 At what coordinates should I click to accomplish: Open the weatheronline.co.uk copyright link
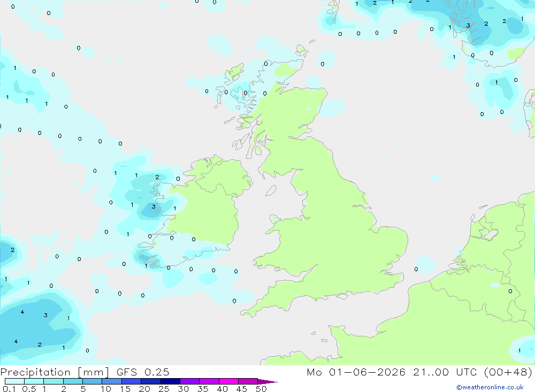(x=490, y=387)
